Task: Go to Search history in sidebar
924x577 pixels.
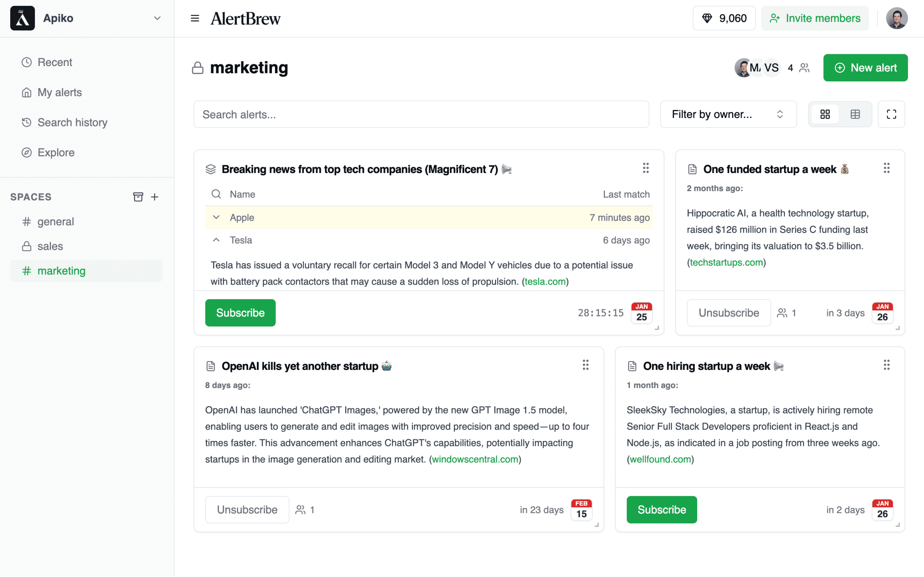Action: pos(72,122)
